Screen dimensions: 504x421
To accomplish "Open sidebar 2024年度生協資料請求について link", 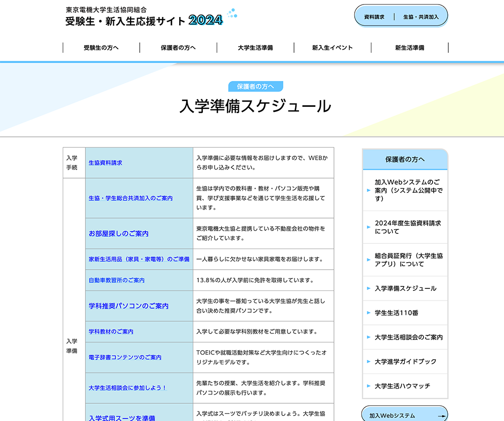I will [405, 227].
